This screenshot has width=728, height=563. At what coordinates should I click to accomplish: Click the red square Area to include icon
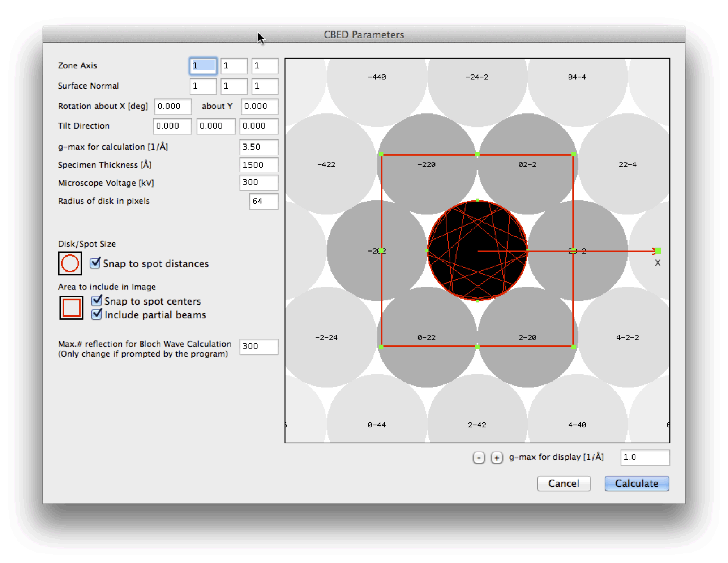pyautogui.click(x=71, y=308)
